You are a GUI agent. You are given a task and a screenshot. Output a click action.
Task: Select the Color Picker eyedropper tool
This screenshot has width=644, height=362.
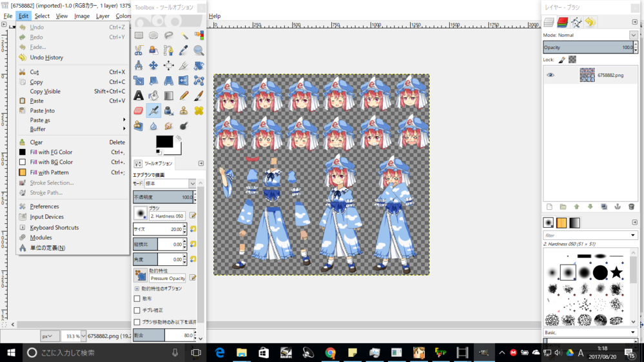pos(184,50)
